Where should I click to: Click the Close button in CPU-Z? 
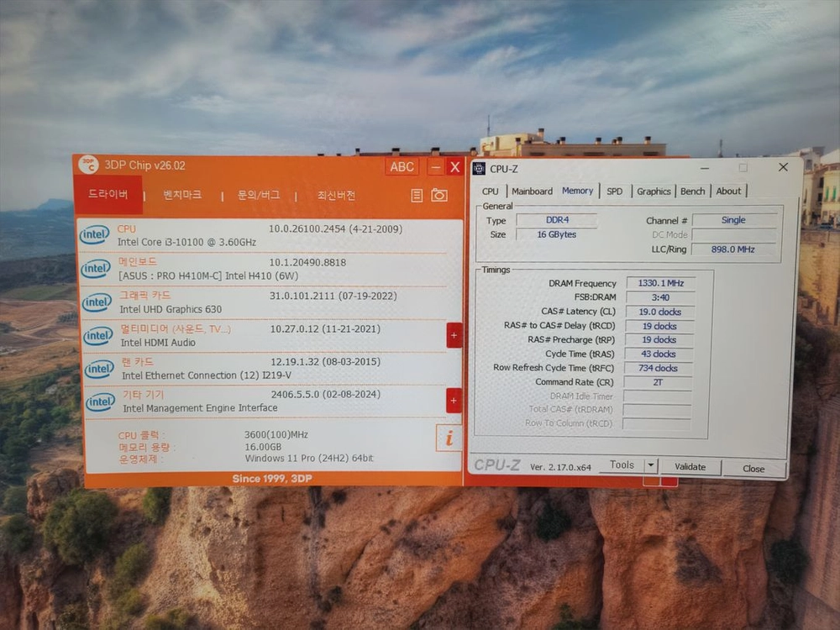[x=753, y=469]
